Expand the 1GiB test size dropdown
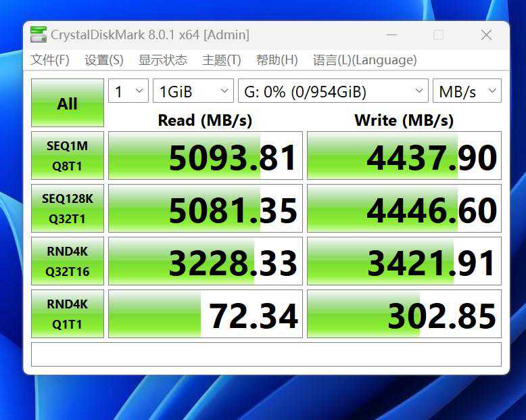 tap(193, 91)
